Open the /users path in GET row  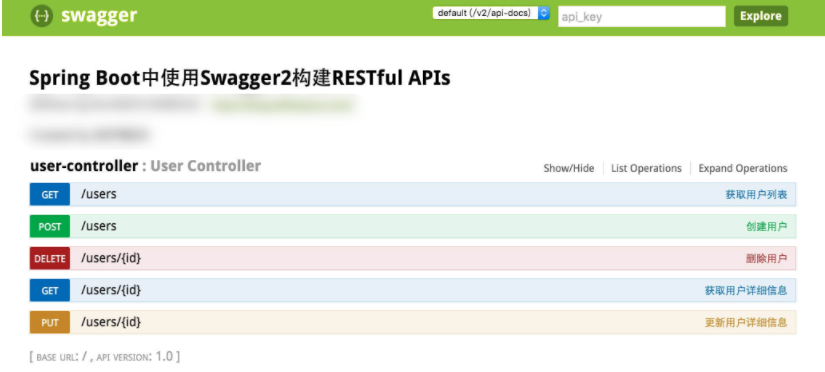98,194
